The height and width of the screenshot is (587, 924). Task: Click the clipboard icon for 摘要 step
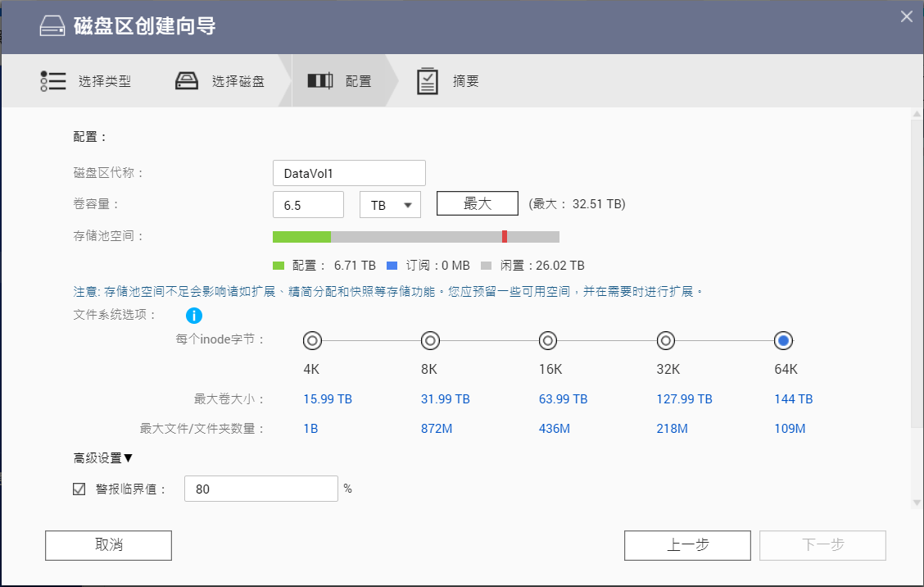coord(428,81)
